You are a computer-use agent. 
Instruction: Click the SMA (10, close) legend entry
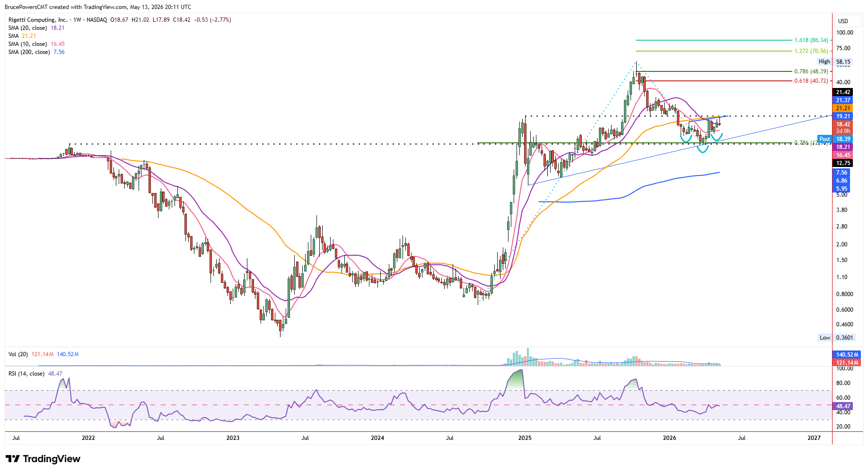(36, 44)
